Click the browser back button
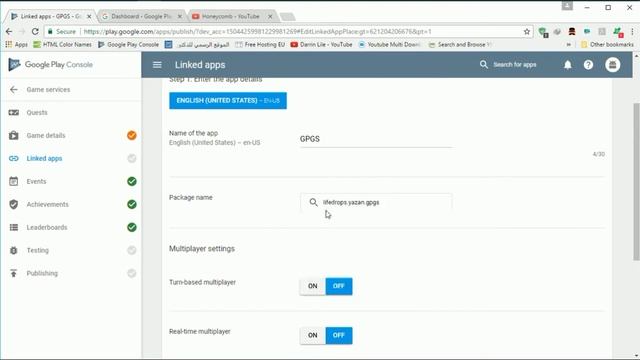The image size is (640, 360). [9, 31]
